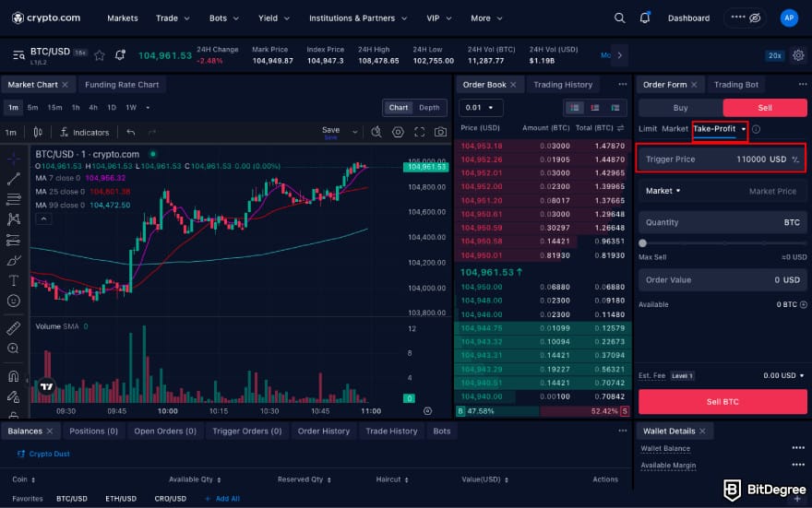
Task: Select the asks-only order book view
Action: point(595,108)
